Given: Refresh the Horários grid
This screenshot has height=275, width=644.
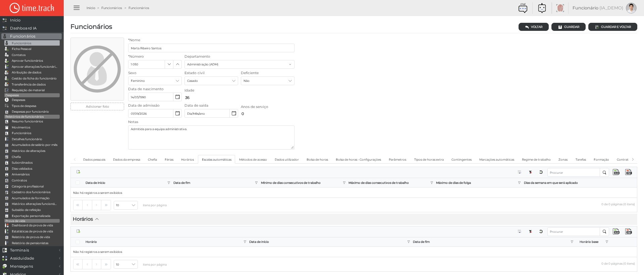Looking at the screenshot, I should pyautogui.click(x=541, y=231).
